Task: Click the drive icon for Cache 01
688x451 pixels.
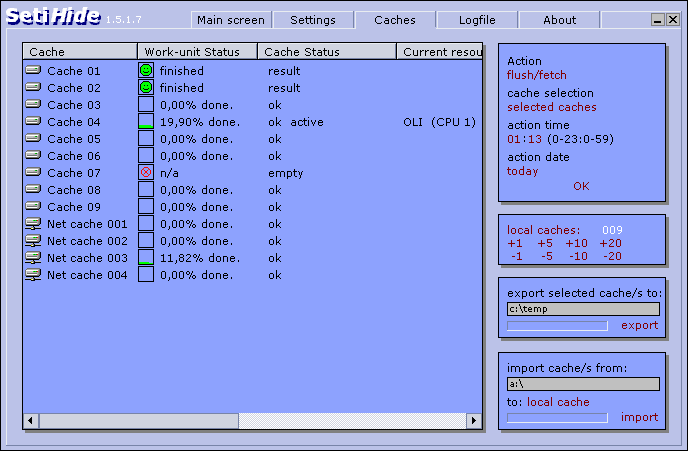Action: (33, 70)
